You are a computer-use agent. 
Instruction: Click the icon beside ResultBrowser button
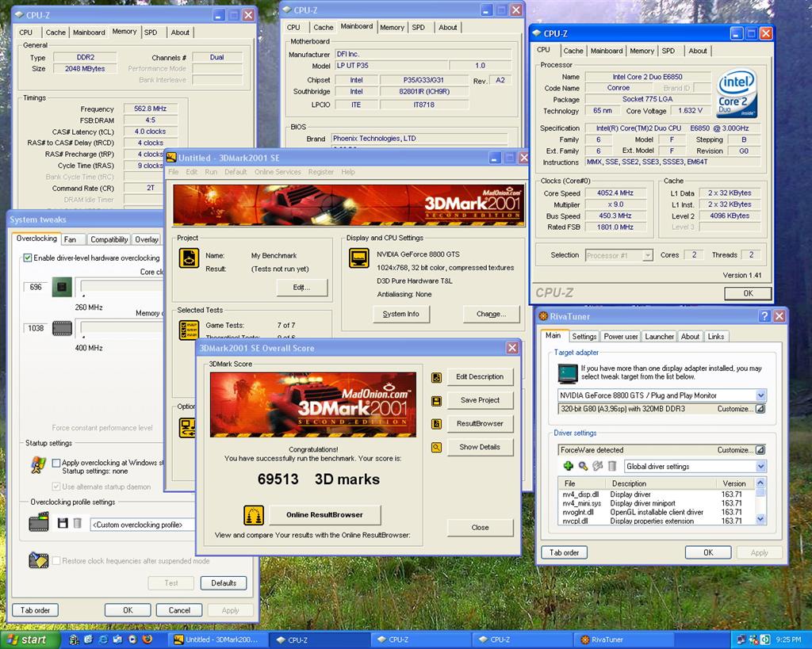pyautogui.click(x=437, y=424)
